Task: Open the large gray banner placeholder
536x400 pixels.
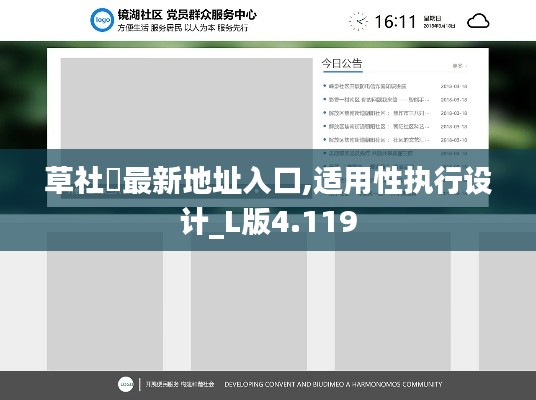Action: 187,127
